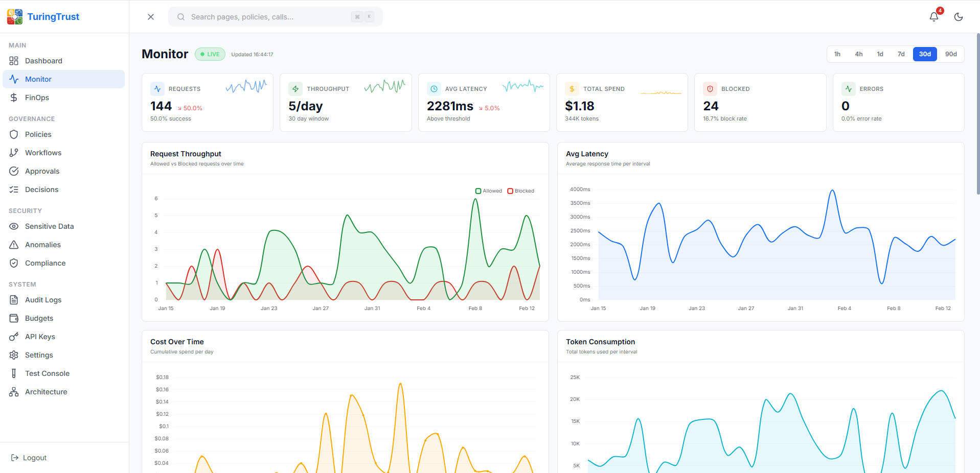
Task: Select the Architecture nodes icon
Action: pos(14,391)
